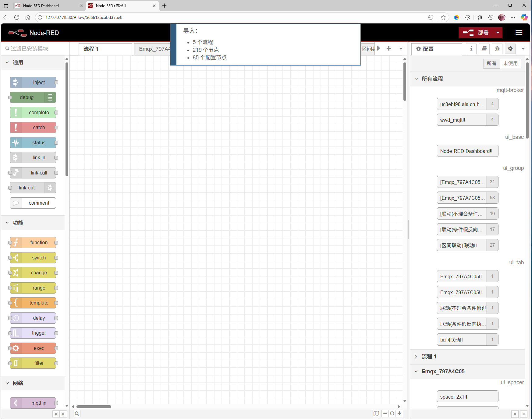532x419 pixels.
Task: Click the palette filter search field
Action: tap(35, 49)
